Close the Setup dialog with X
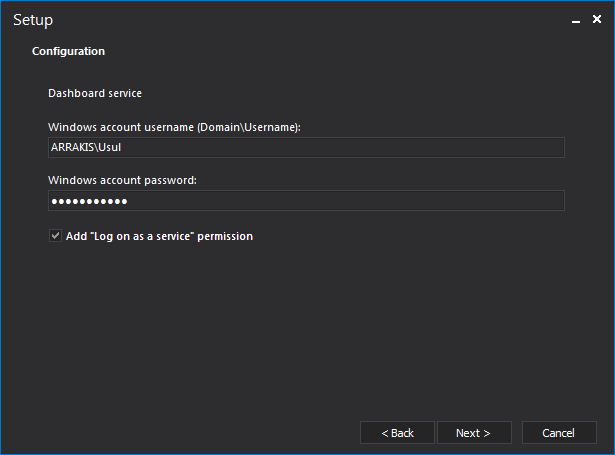The image size is (615, 455). pos(597,19)
